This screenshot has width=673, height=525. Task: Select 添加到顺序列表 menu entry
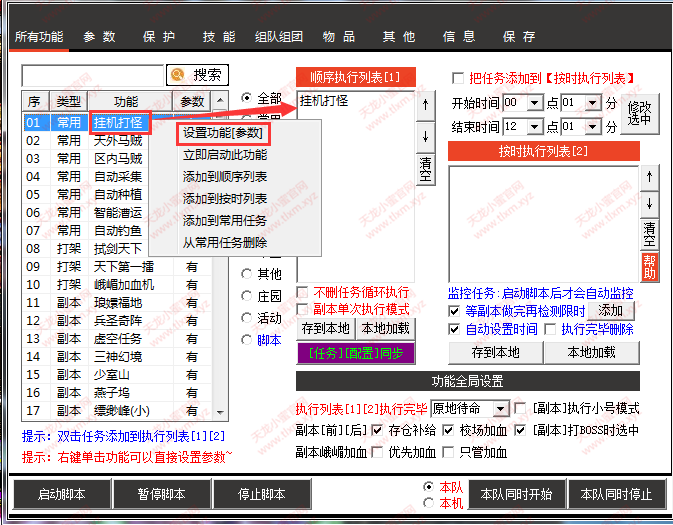pos(225,176)
